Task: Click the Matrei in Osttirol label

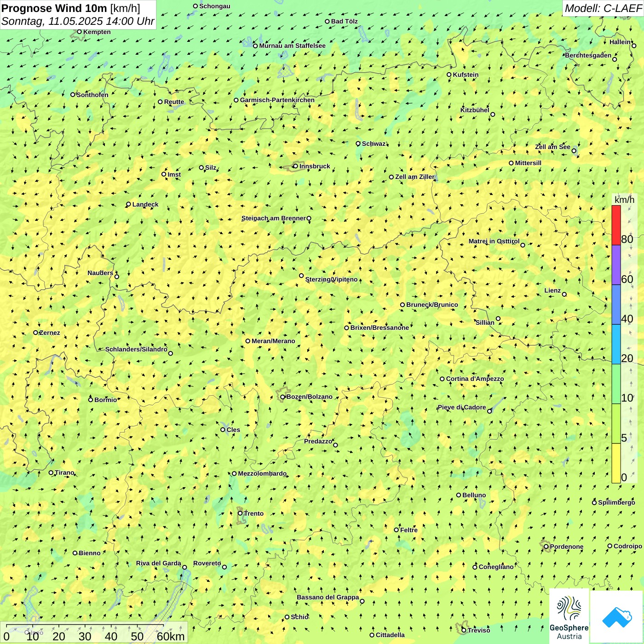Action: pos(494,241)
